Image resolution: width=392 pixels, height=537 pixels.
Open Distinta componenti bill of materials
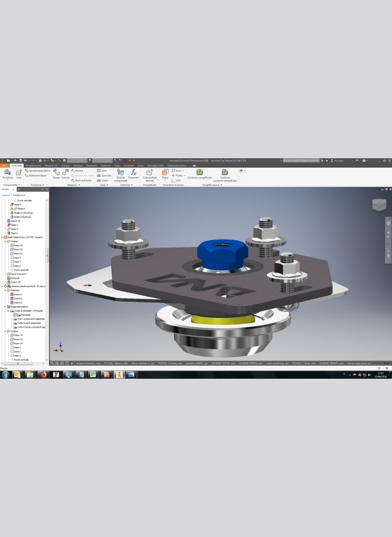click(x=121, y=175)
